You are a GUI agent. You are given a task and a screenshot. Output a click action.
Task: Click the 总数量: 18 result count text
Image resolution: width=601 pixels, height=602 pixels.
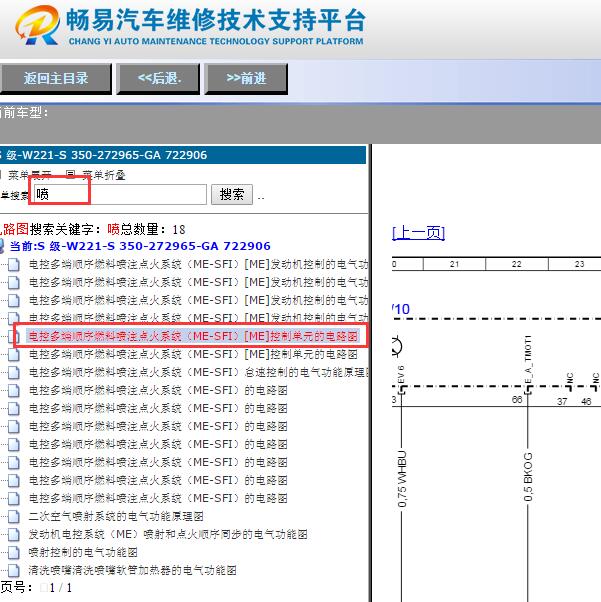click(153, 230)
